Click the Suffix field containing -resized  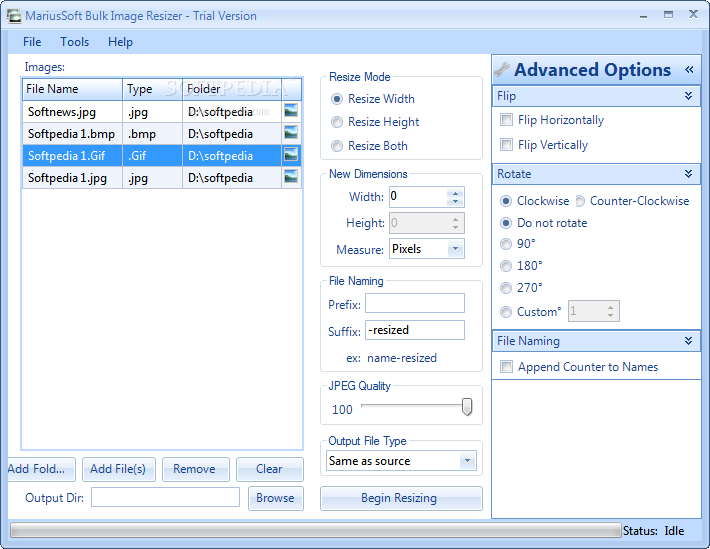415,330
